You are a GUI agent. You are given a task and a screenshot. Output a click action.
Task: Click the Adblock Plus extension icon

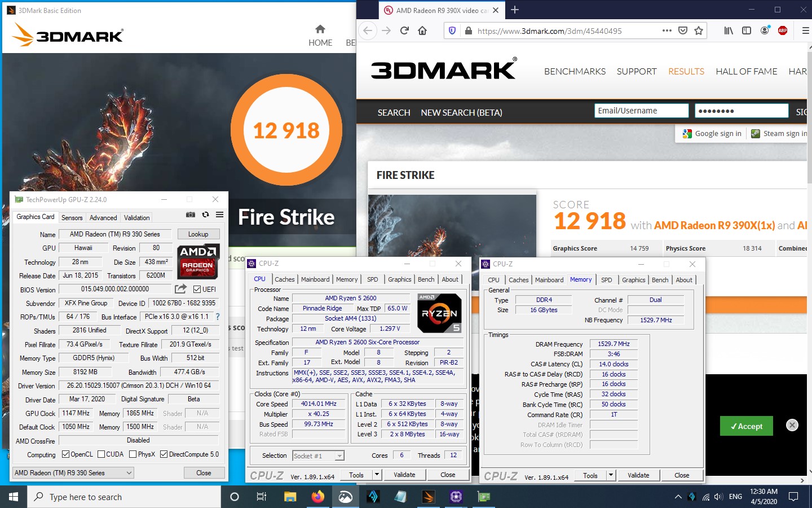pyautogui.click(x=783, y=30)
